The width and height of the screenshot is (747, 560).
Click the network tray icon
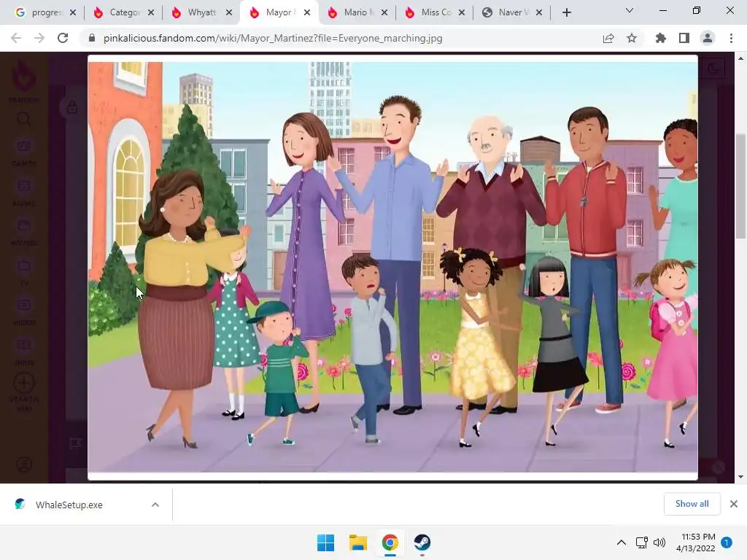tap(642, 542)
